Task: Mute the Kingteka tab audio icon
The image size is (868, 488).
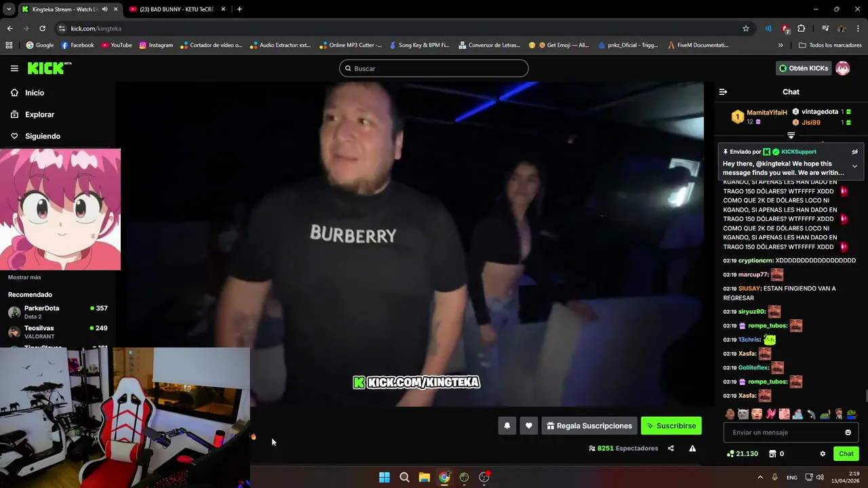Action: coord(104,9)
